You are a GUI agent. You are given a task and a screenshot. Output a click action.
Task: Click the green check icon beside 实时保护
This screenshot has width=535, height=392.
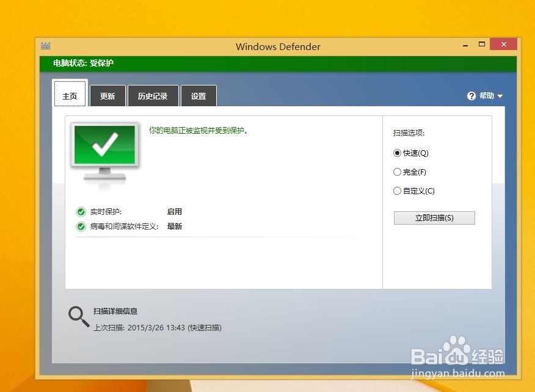coord(81,212)
